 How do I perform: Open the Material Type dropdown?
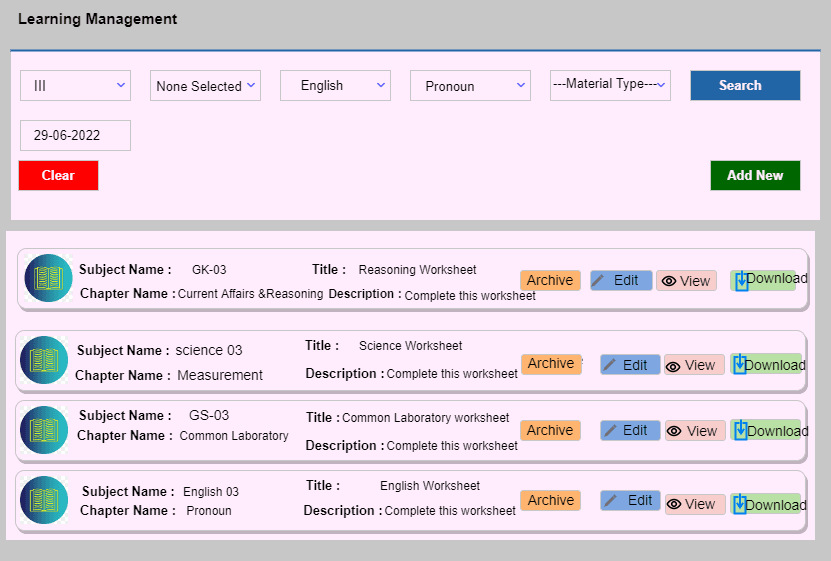point(610,85)
